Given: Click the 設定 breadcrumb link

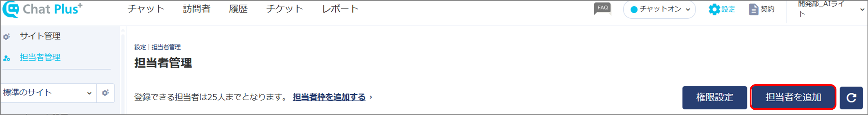Looking at the screenshot, I should click(x=140, y=47).
